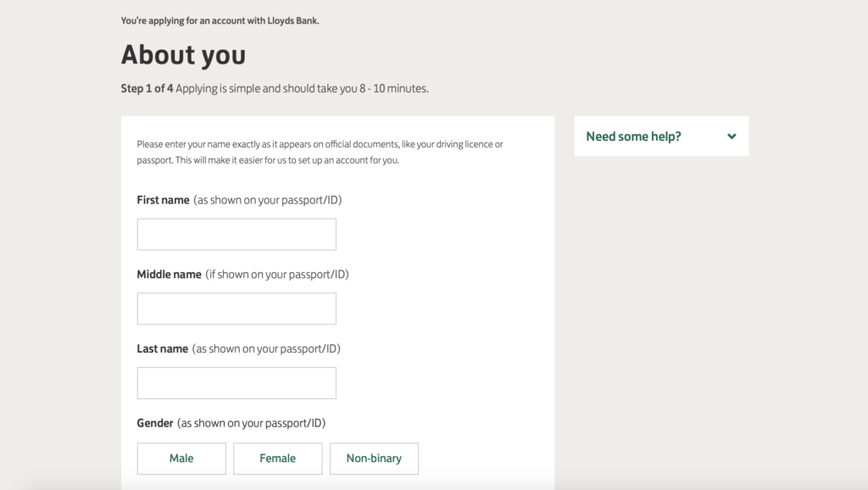The image size is (868, 490).
Task: Click the passport/ID hint beside Gender
Action: 251,424
